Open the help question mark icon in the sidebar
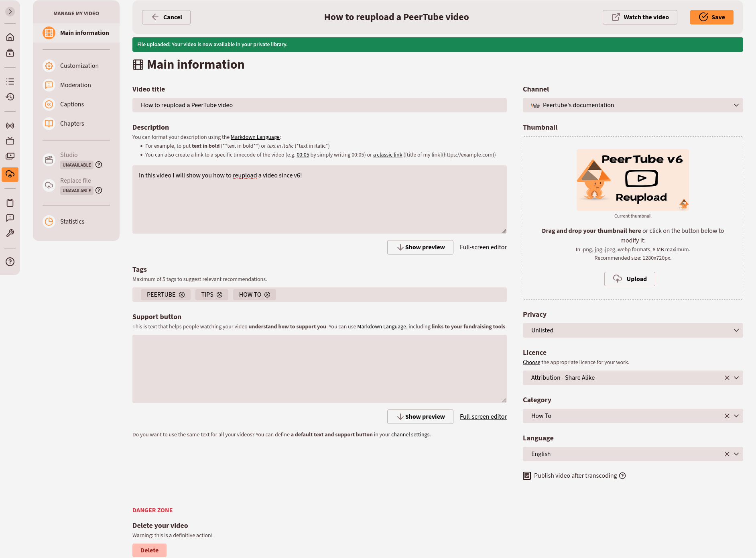756x558 pixels. [x=10, y=262]
